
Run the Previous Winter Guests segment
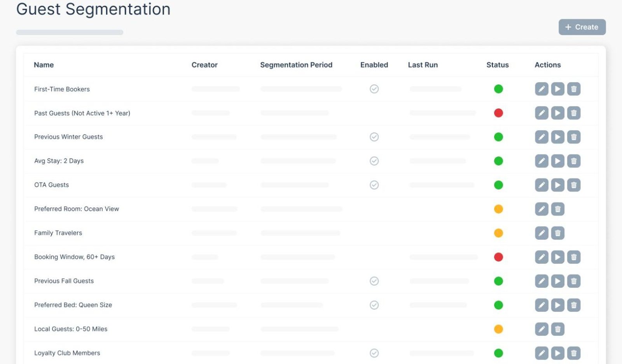[x=557, y=137]
